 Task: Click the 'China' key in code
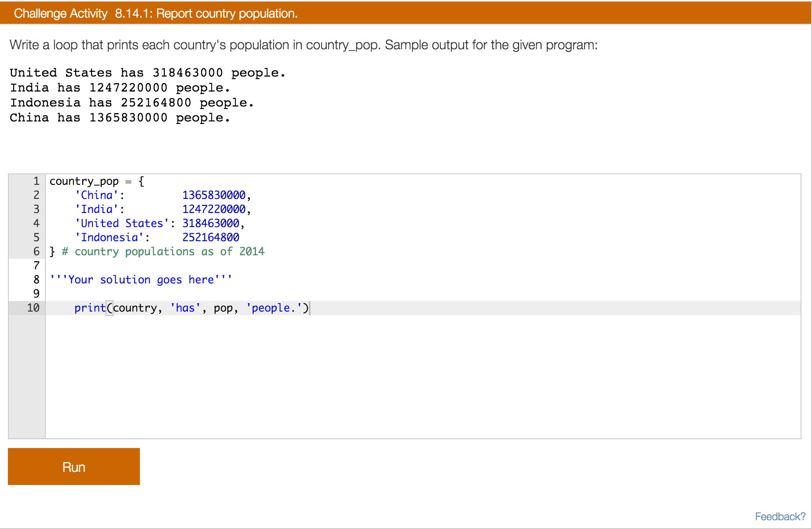pyautogui.click(x=97, y=195)
